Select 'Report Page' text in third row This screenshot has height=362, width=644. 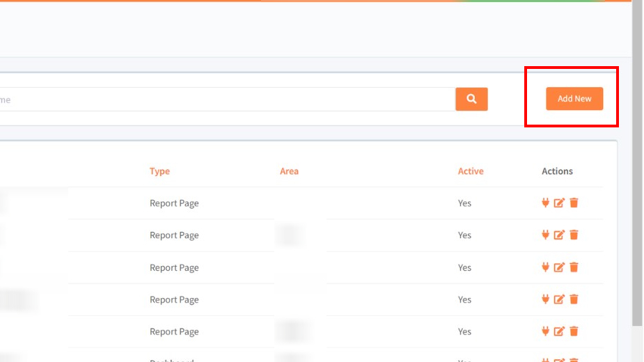174,267
